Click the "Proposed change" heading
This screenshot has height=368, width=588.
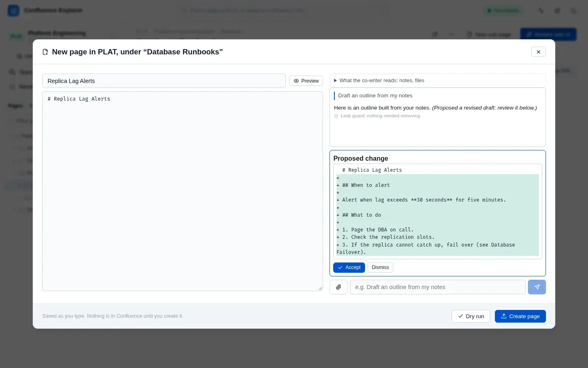click(x=361, y=158)
